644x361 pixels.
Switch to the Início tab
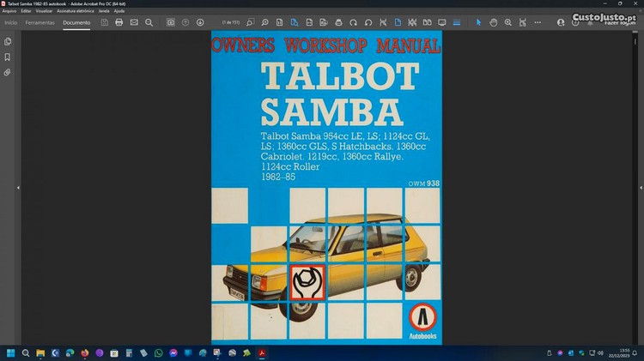click(10, 22)
